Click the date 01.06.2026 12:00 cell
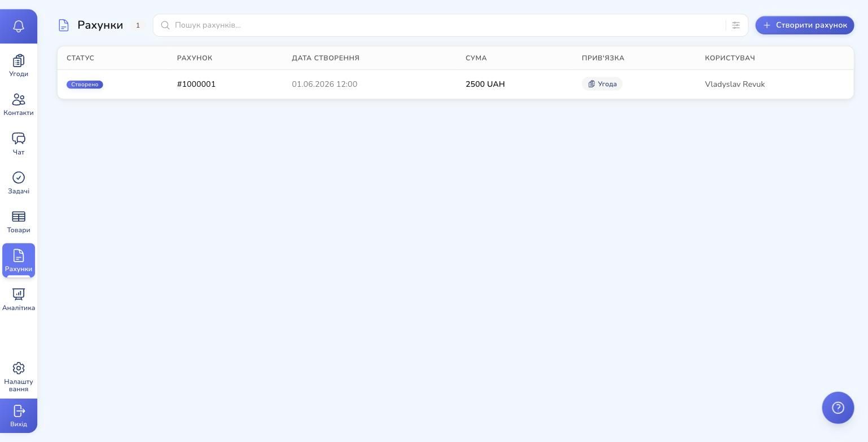Viewport: 868px width, 442px height. click(325, 84)
